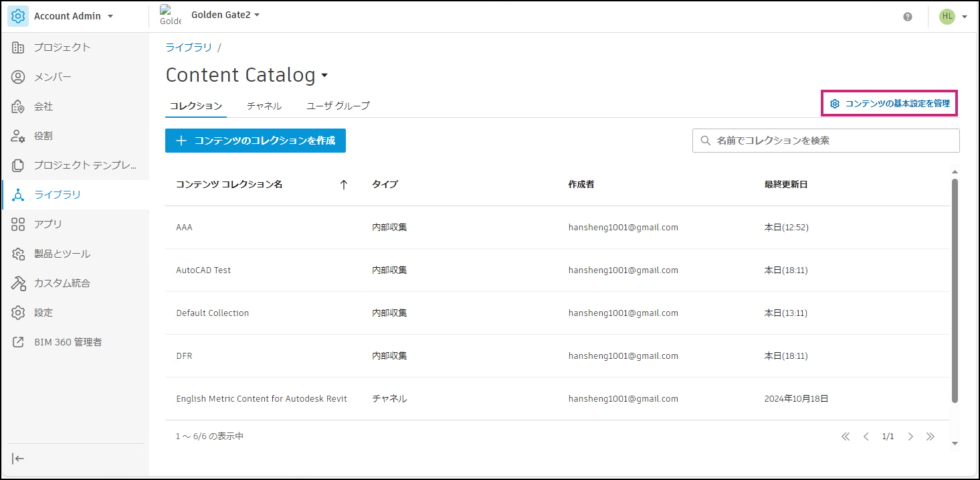
Task: Open the Apps grid icon
Action: (x=19, y=224)
